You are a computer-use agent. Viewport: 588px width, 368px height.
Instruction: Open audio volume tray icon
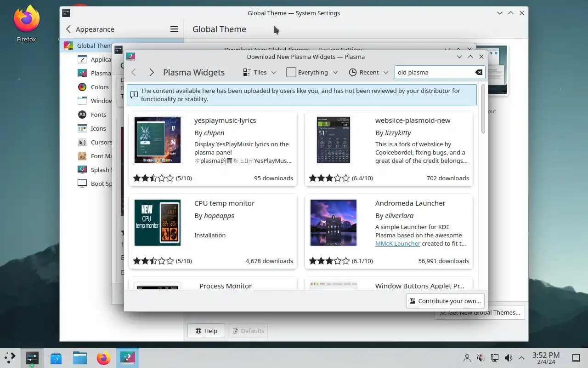click(x=509, y=357)
